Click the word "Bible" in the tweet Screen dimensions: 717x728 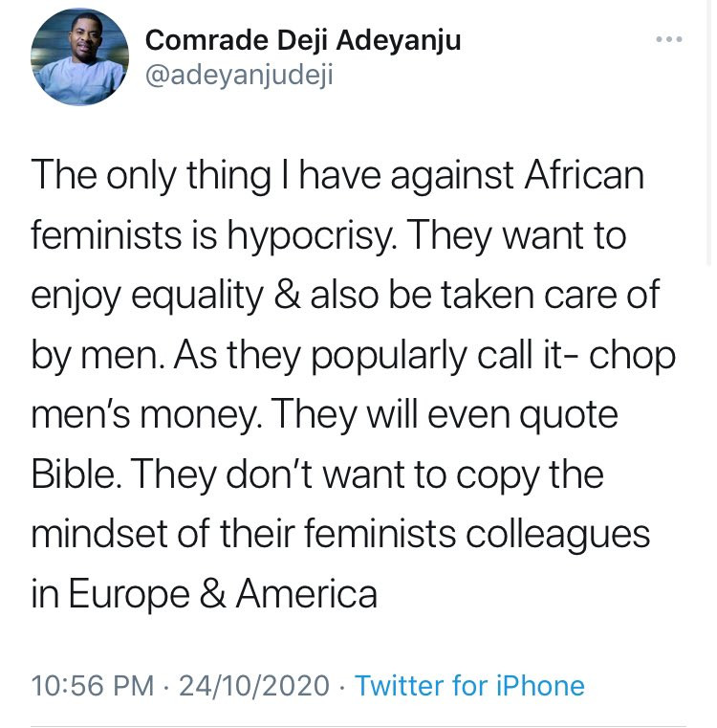81,474
